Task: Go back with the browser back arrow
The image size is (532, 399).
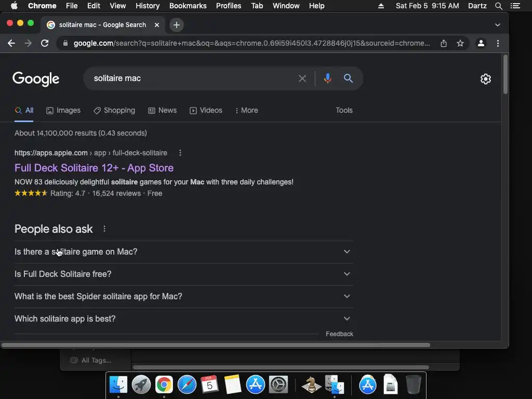Action: coord(11,43)
